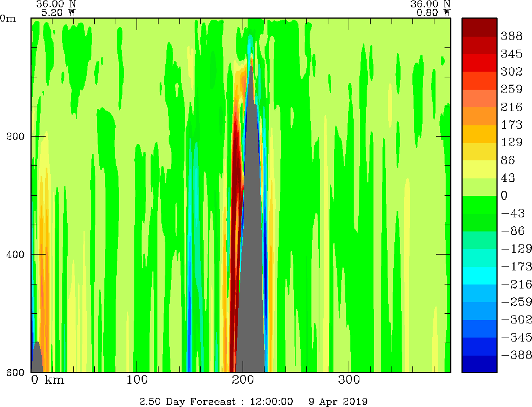Screen dimensions: 532x407
Task: Click the colorbar value label -302
Action: point(516,319)
